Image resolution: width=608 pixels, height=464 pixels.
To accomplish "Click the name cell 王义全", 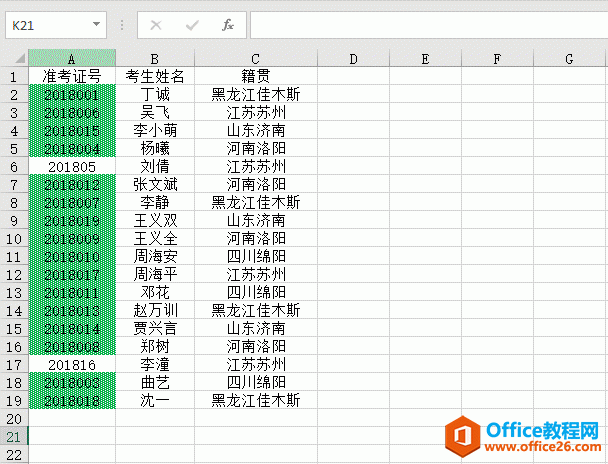I will click(x=155, y=238).
